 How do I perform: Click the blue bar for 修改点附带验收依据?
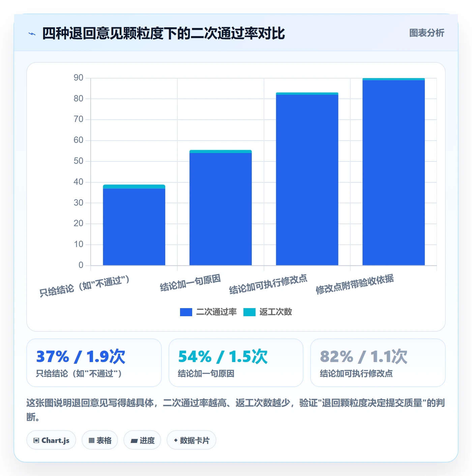click(x=393, y=173)
